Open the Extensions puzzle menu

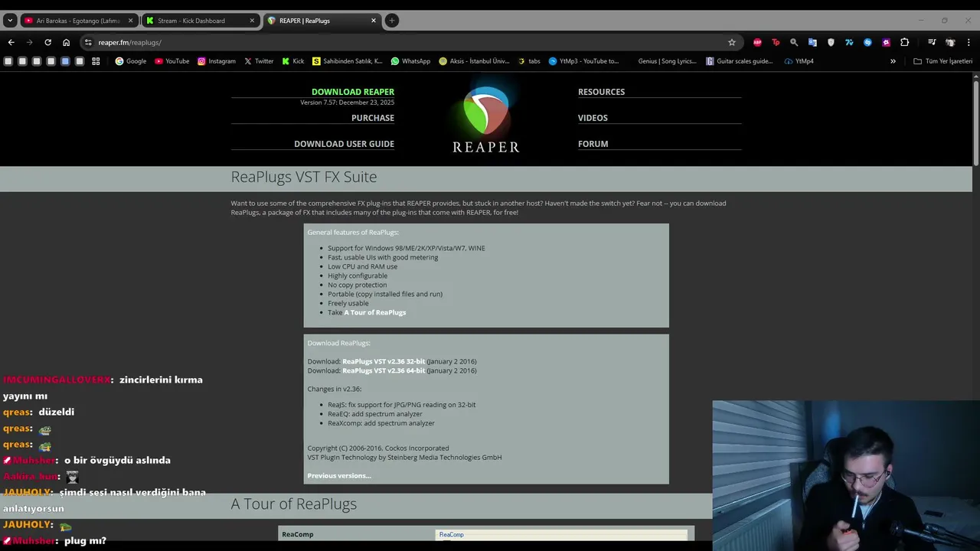(904, 42)
